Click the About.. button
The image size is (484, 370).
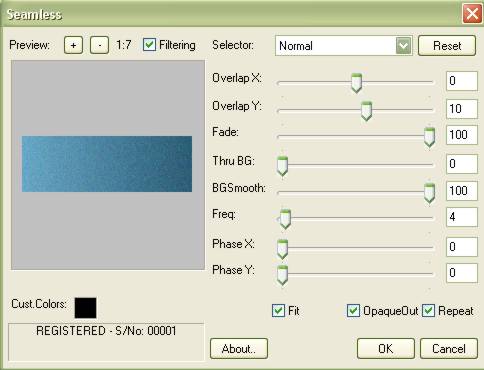click(239, 349)
